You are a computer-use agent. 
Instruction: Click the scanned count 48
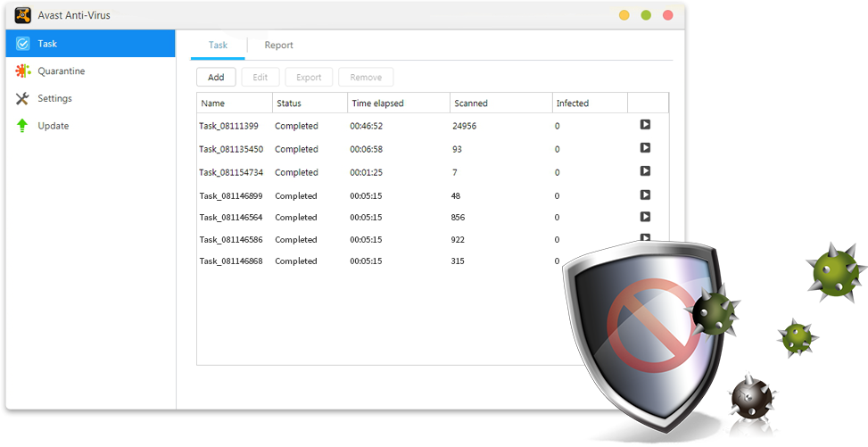[456, 196]
